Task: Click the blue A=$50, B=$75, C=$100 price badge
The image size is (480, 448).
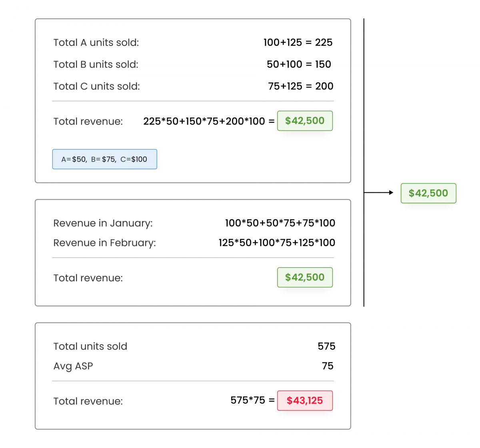Action: [x=104, y=159]
